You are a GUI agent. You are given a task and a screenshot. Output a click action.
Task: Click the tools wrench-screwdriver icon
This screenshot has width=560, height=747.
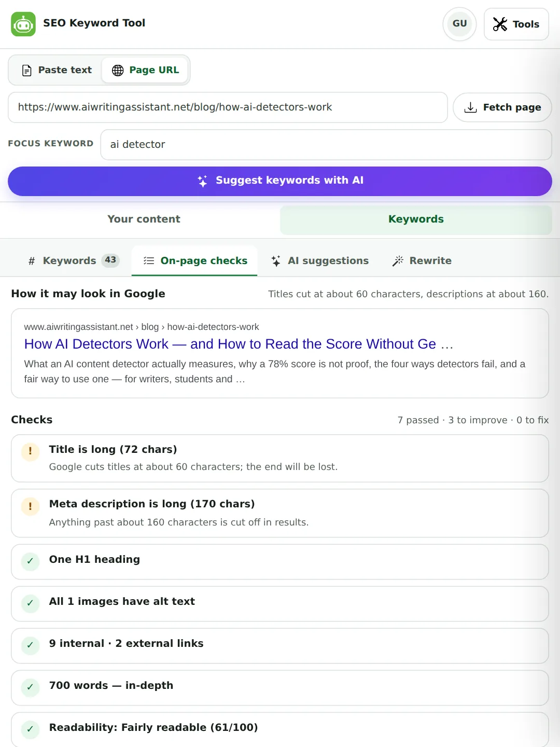click(x=500, y=24)
